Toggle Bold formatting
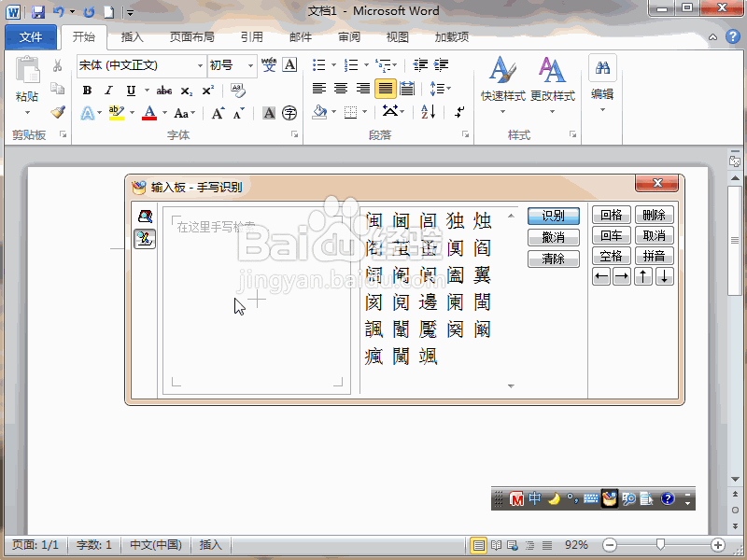747x560 pixels. (87, 90)
